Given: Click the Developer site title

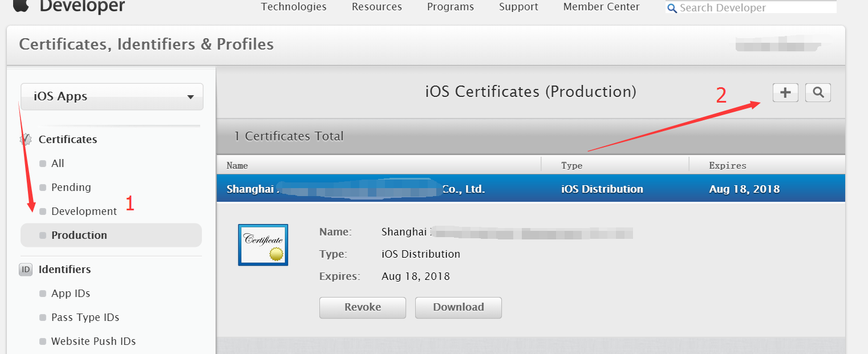Looking at the screenshot, I should 83,7.
